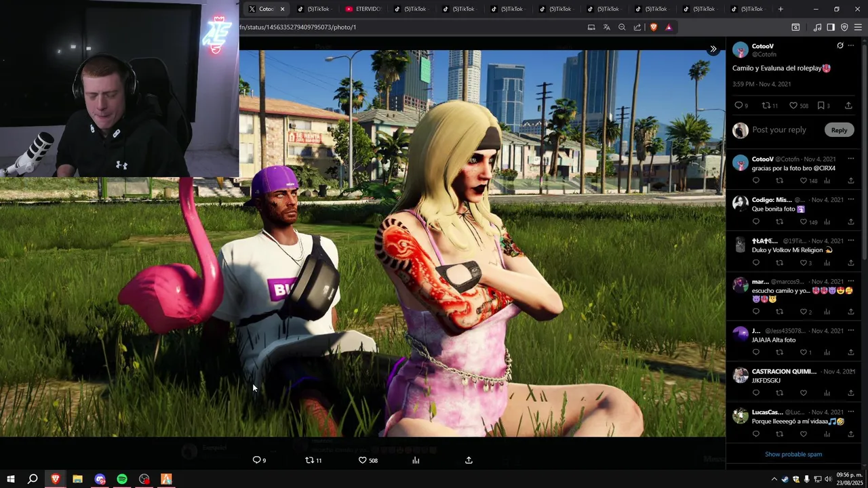Like 'JJKFDSGKJ' reply
This screenshot has width=868, height=488.
coord(803,393)
